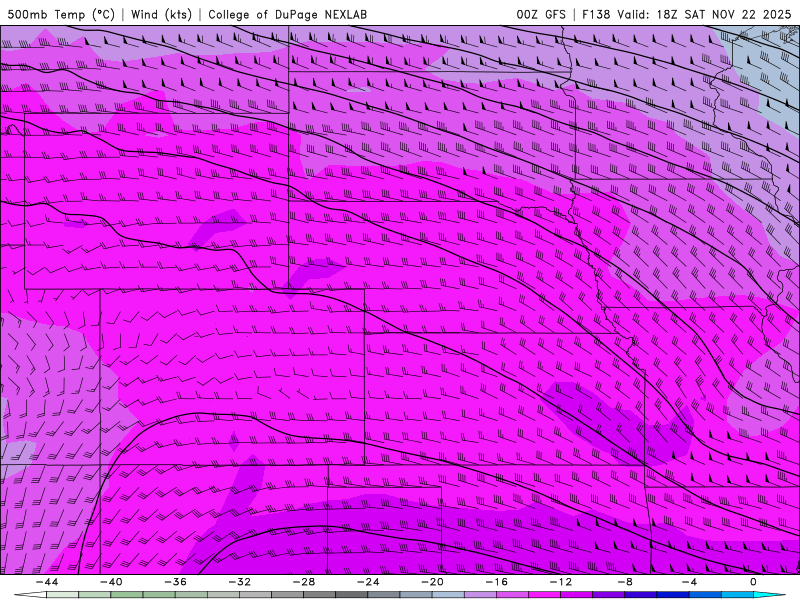This screenshot has width=800, height=600.
Task: Click the 'F138' forecast hour text
Action: (596, 14)
